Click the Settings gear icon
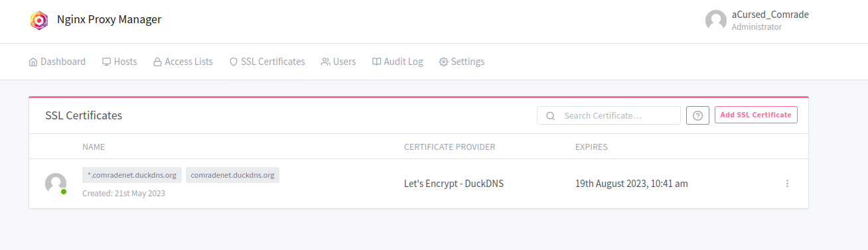The width and height of the screenshot is (868, 250). (x=443, y=62)
